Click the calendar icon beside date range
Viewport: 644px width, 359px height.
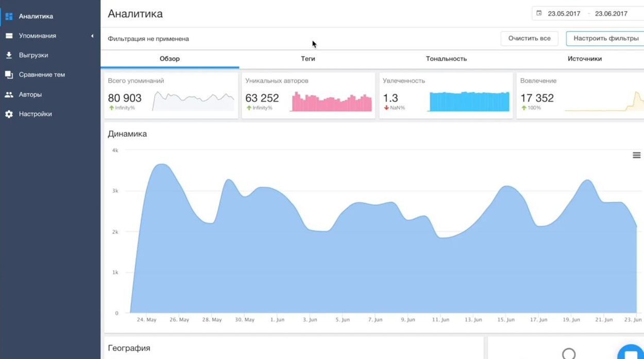click(x=539, y=13)
